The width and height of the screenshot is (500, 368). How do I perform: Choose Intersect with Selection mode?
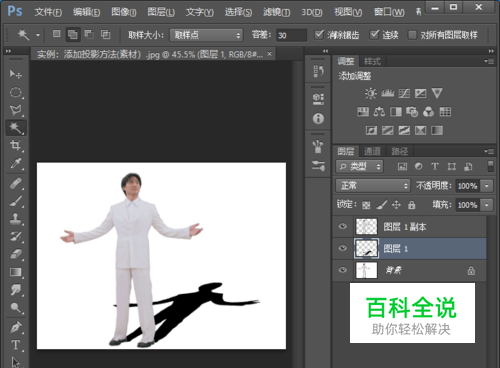click(105, 34)
